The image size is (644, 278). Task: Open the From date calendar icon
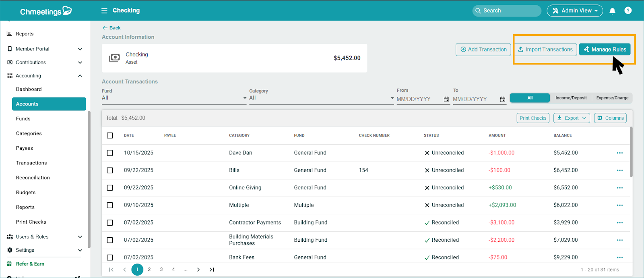446,99
